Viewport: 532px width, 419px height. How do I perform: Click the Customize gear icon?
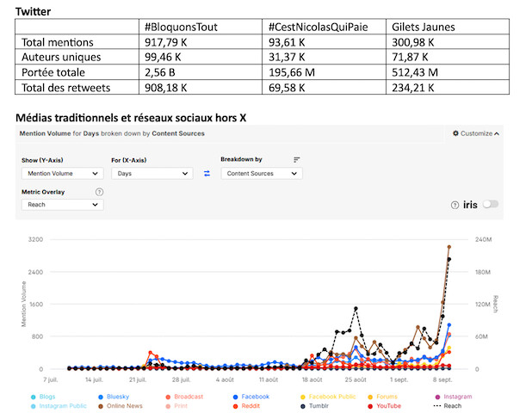coord(455,133)
